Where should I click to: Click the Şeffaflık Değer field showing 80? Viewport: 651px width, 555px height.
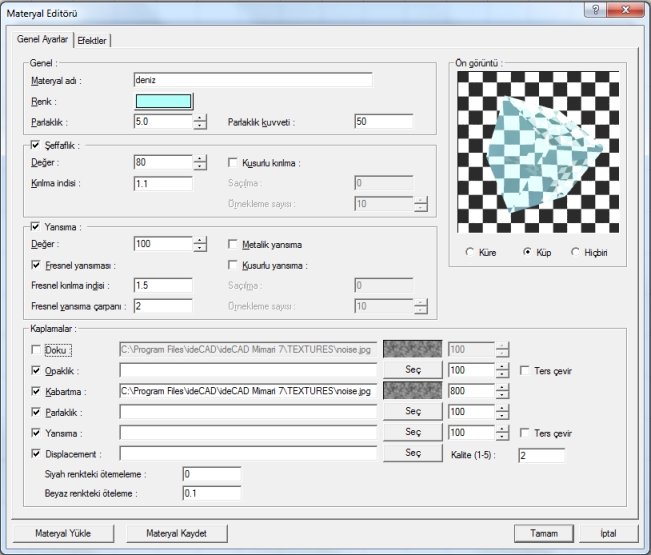coord(163,162)
